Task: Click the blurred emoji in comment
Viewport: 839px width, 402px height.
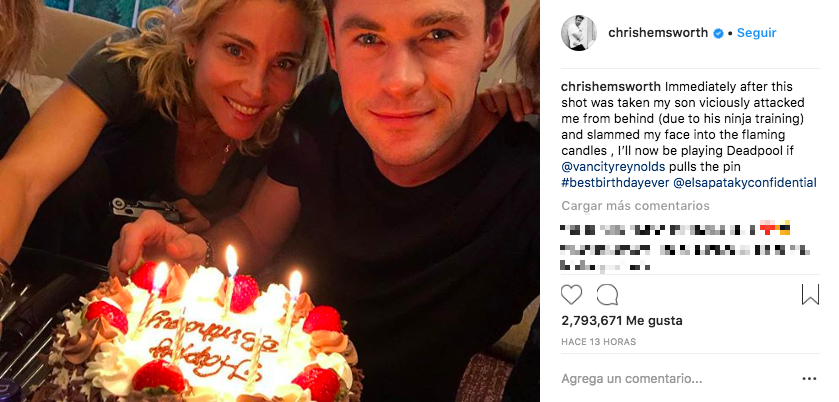Action: (x=775, y=228)
